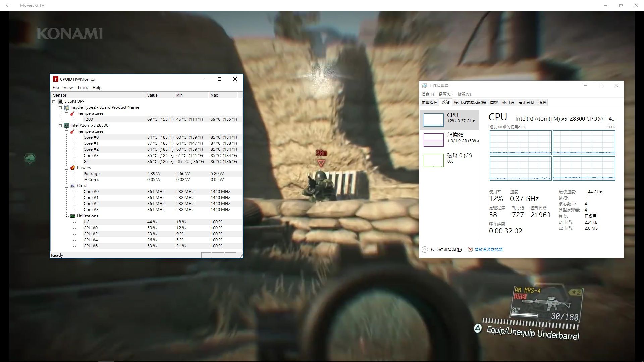The image size is (644, 362).
Task: Click the HWMonitor title bar logo
Action: [56, 79]
